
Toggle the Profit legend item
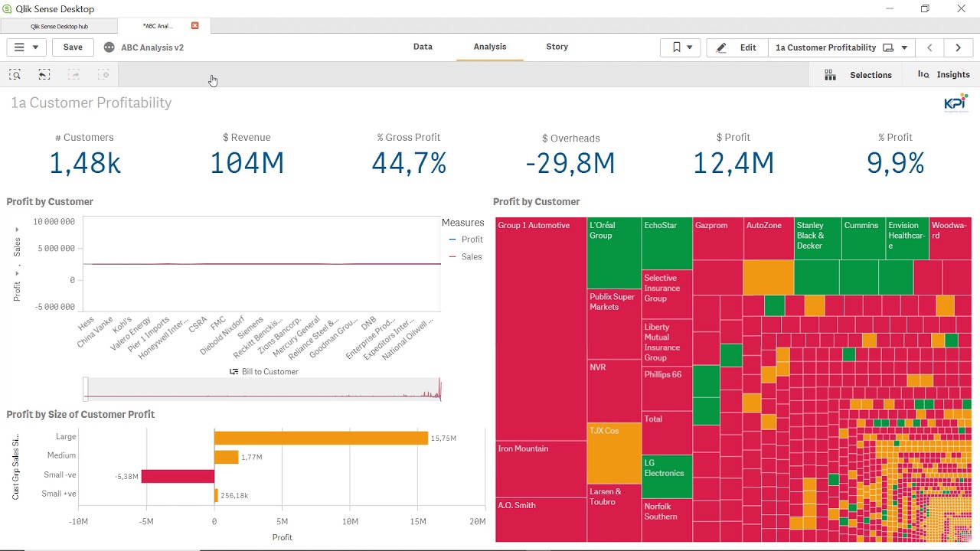465,240
